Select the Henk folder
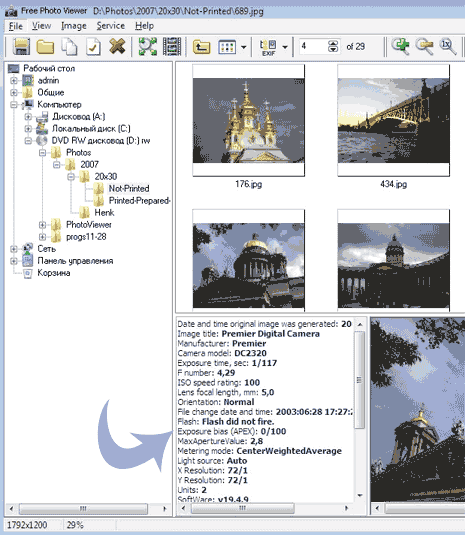The image size is (465, 535). 104,213
